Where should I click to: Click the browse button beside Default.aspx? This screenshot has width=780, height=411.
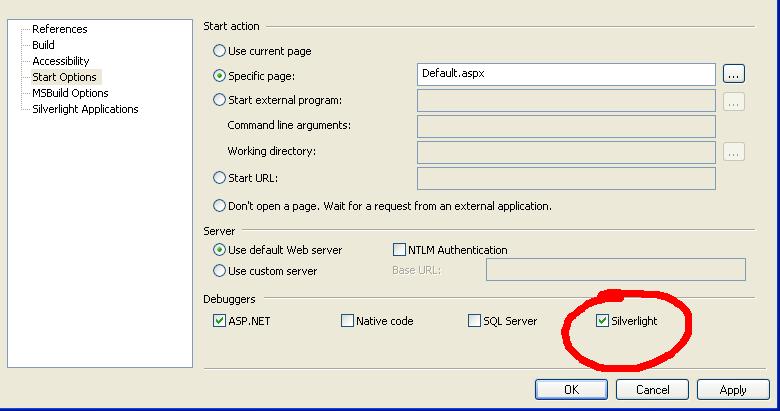tap(734, 74)
